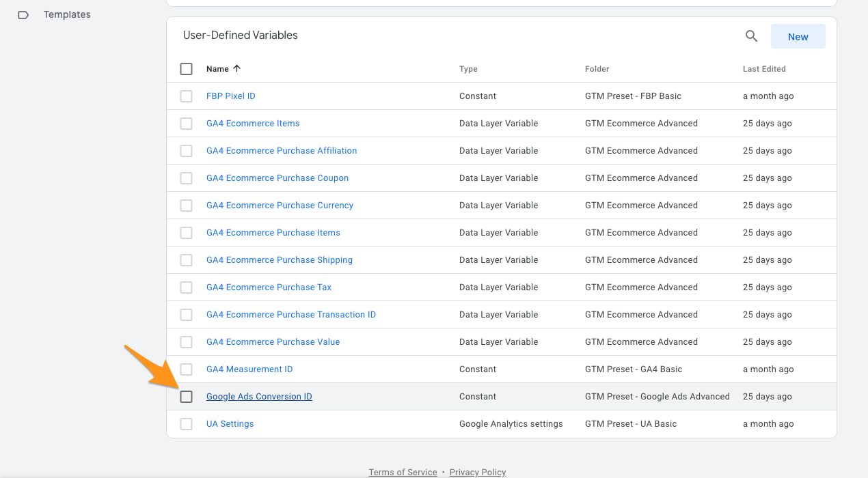The height and width of the screenshot is (478, 868).
Task: Open GA4 Ecommerce Purchase Value variable
Action: (x=273, y=342)
